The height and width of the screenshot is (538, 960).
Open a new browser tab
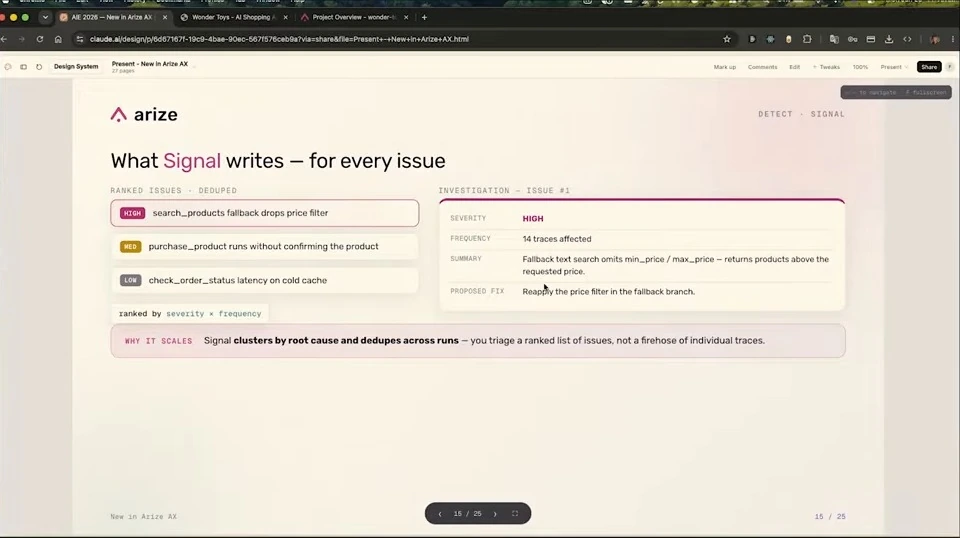click(x=424, y=17)
